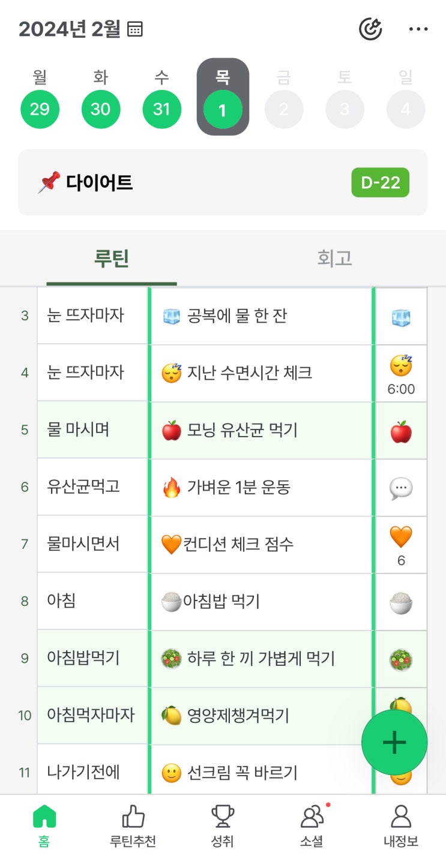
Task: Select the 루틴 tab
Action: pos(112,259)
